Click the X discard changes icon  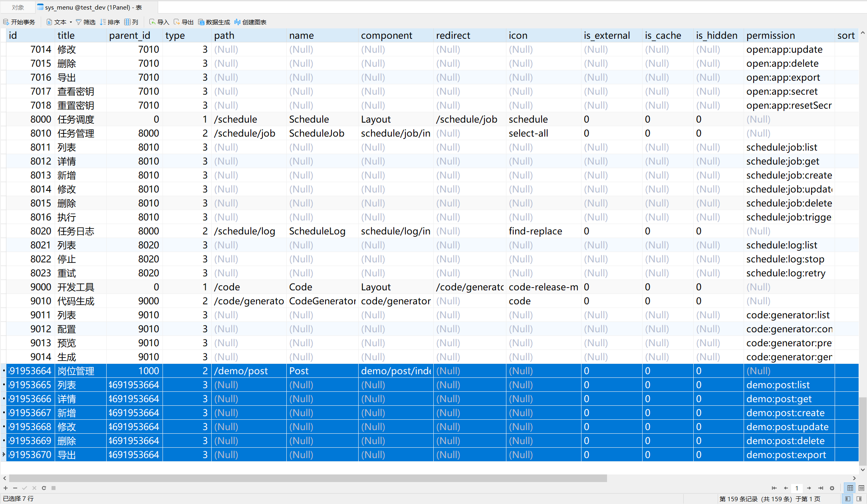click(x=34, y=488)
